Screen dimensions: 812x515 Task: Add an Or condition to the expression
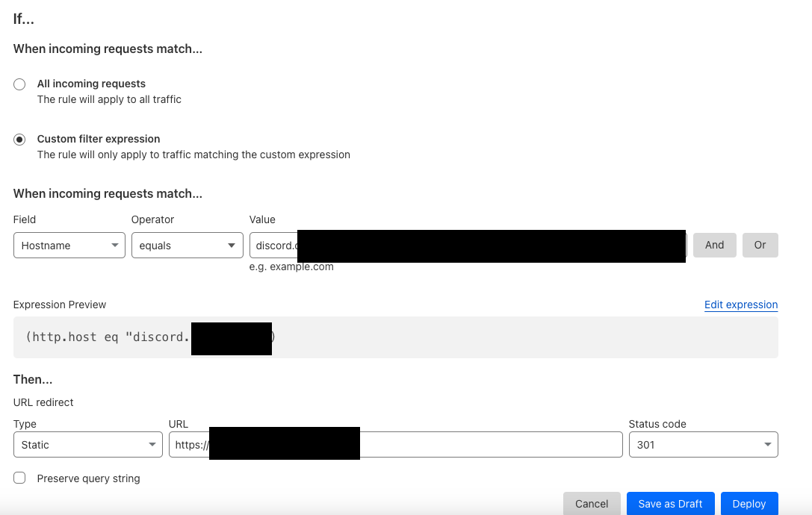[x=760, y=245]
